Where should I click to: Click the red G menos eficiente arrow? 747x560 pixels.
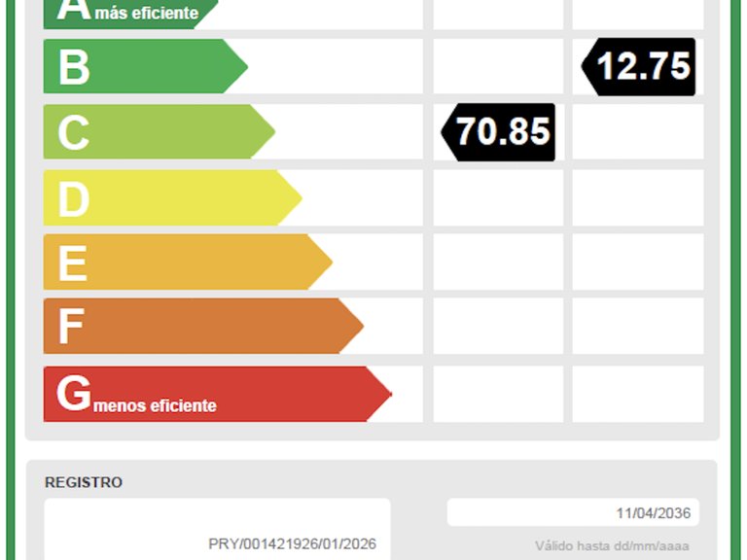pyautogui.click(x=217, y=394)
